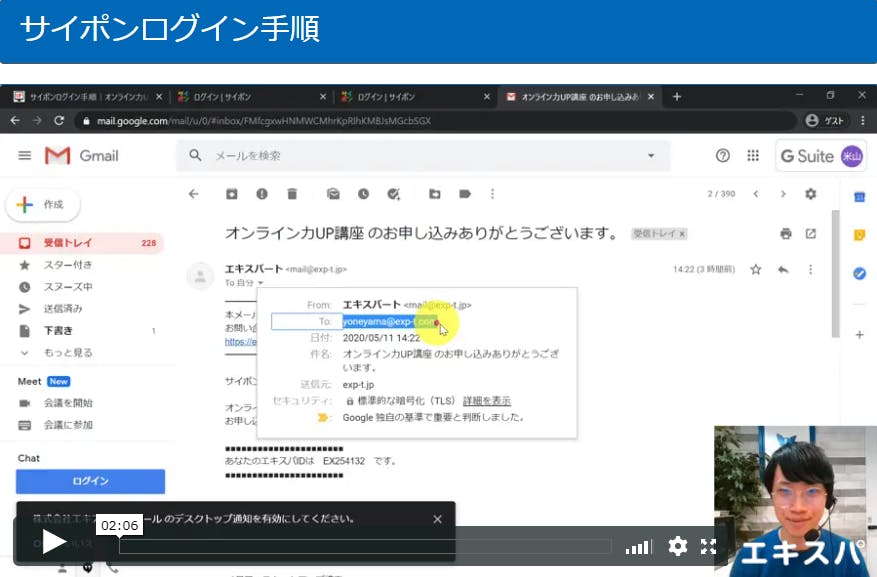Expand search options dropdown arrow
The width and height of the screenshot is (877, 577).
651,156
